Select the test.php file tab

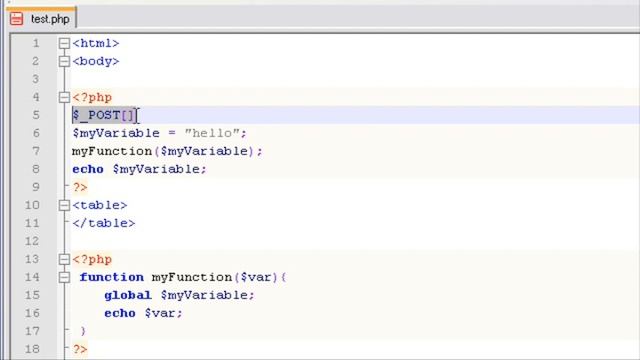tap(41, 19)
